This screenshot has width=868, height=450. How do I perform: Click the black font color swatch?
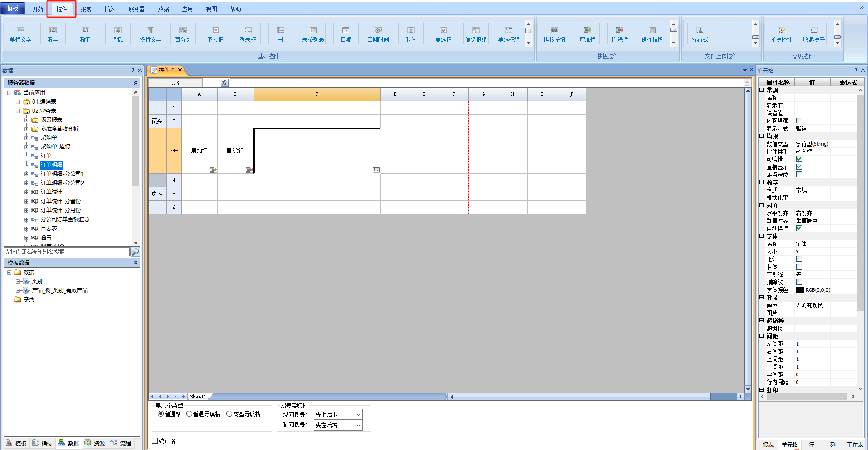tap(800, 290)
